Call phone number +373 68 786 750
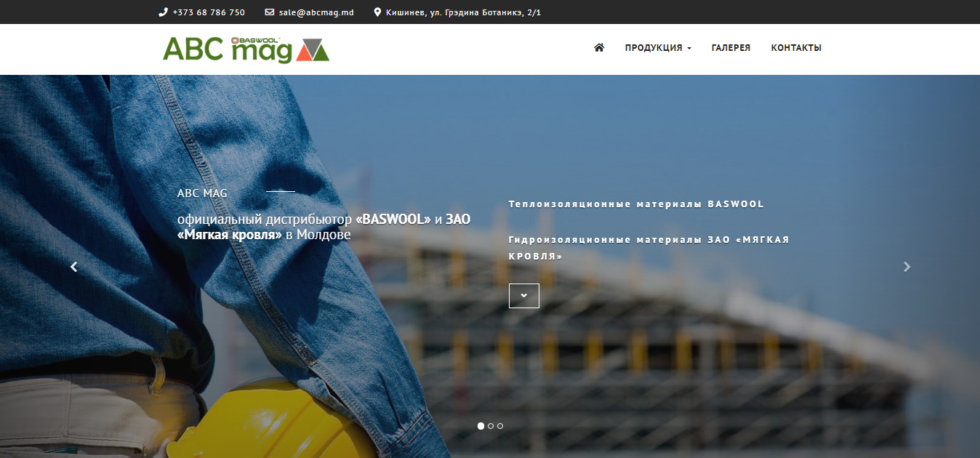This screenshot has width=980, height=458. pyautogui.click(x=209, y=12)
